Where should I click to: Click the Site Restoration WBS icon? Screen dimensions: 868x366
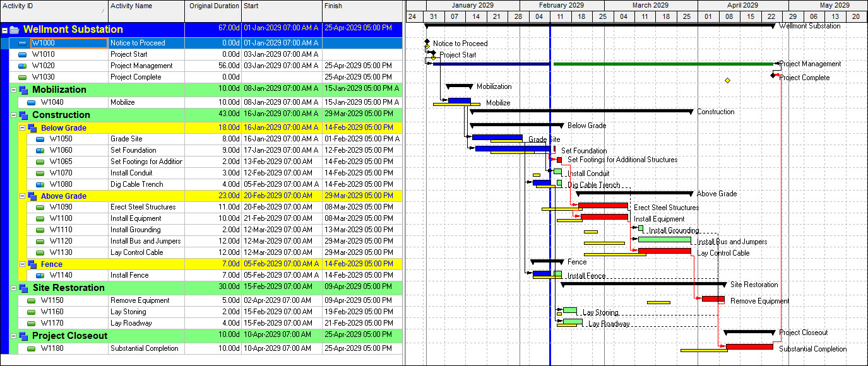click(x=23, y=288)
